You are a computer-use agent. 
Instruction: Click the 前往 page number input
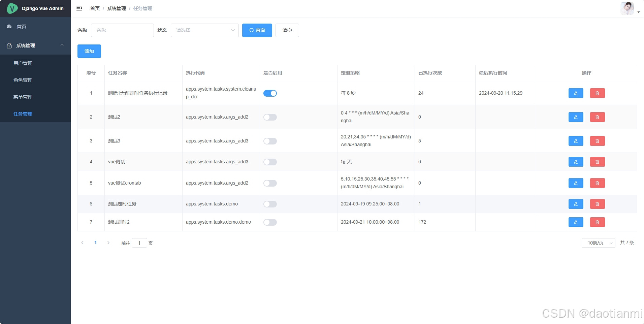pos(139,243)
